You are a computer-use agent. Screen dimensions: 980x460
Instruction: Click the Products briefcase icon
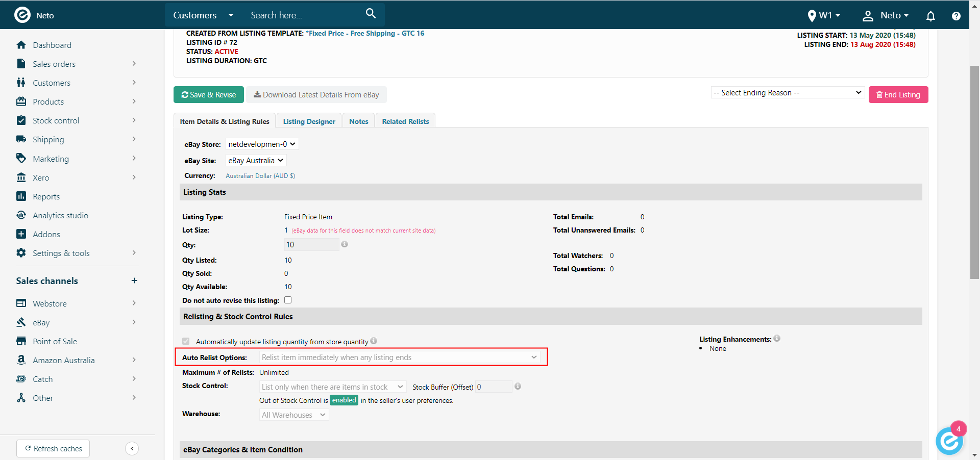tap(21, 101)
